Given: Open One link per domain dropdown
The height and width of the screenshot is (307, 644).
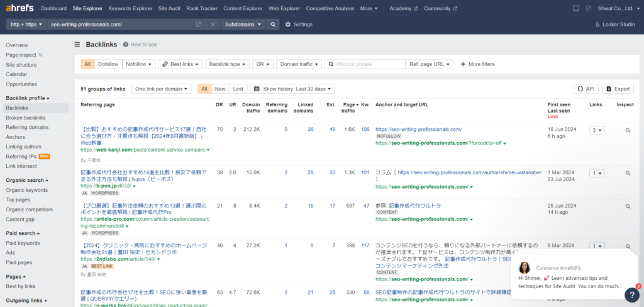Looking at the screenshot, I should [x=161, y=89].
